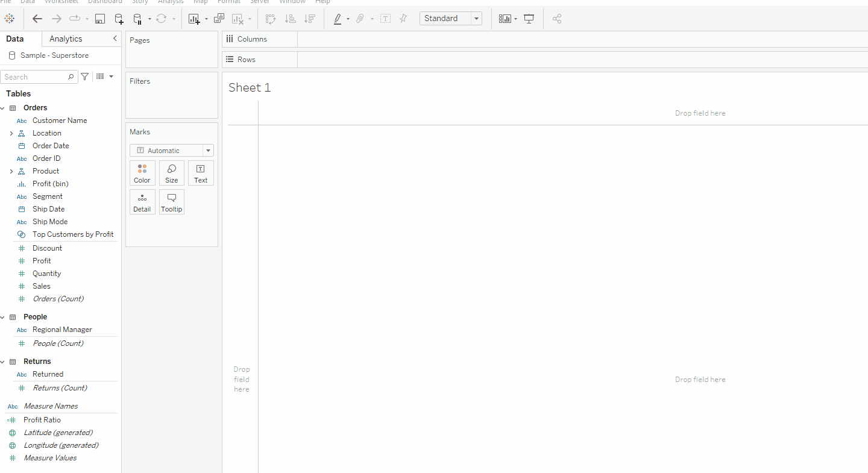Open the Color button on Marks card
Viewport: 868px width, 473px height.
click(142, 173)
